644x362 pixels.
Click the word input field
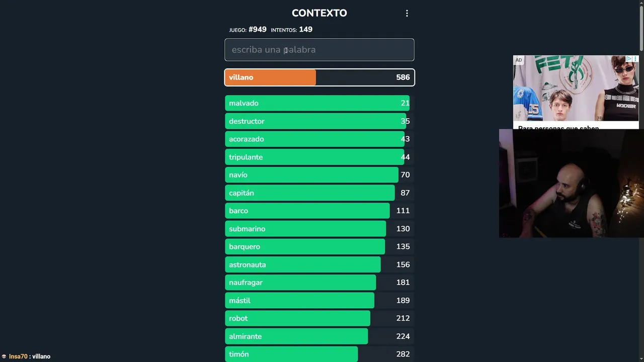pyautogui.click(x=319, y=50)
